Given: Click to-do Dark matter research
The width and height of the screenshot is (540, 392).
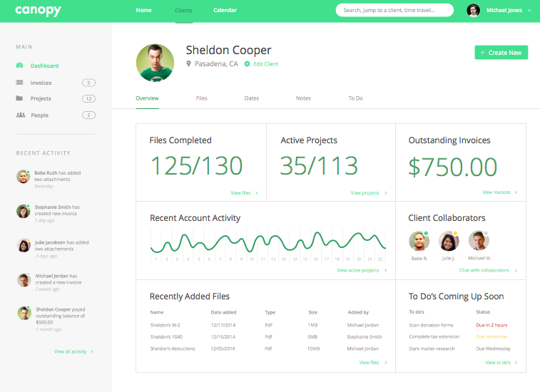Looking at the screenshot, I should click(432, 349).
